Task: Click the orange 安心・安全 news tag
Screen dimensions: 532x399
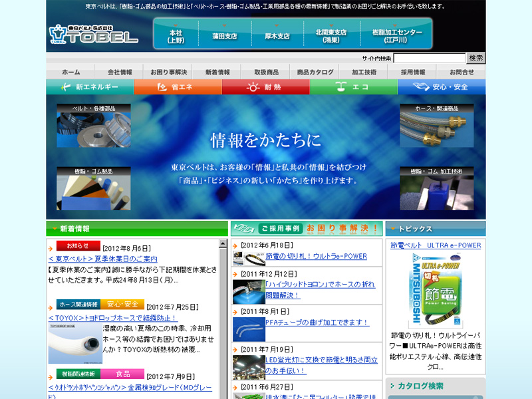Action: pos(122,305)
